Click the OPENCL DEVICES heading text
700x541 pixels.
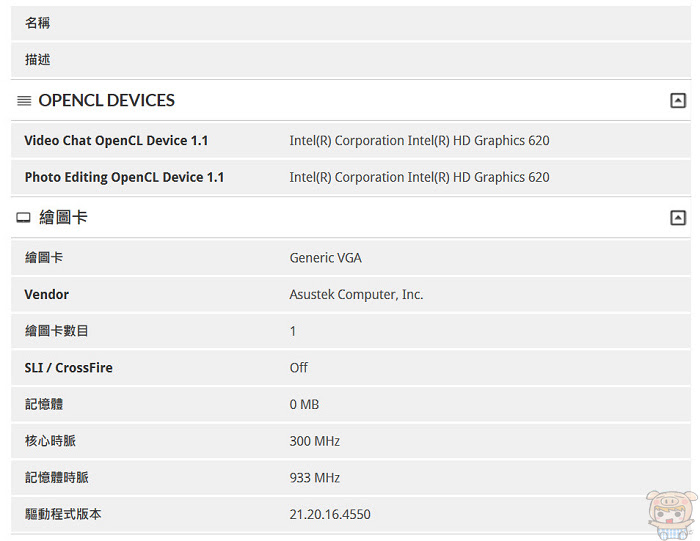point(106,100)
